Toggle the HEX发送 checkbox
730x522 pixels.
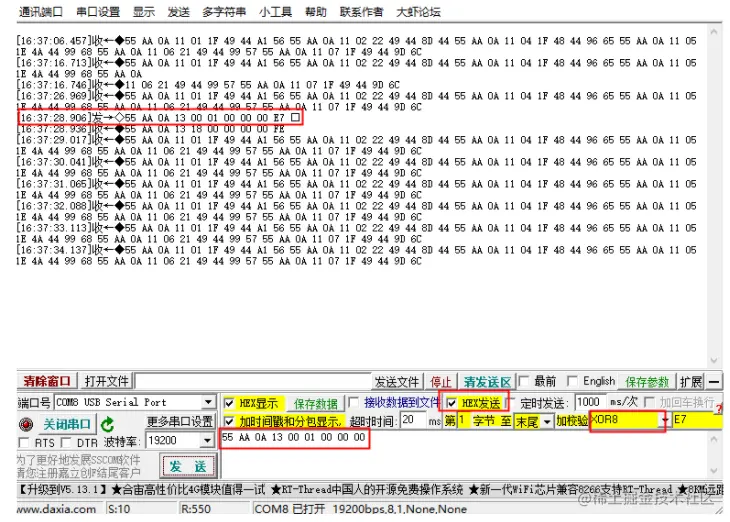(451, 403)
